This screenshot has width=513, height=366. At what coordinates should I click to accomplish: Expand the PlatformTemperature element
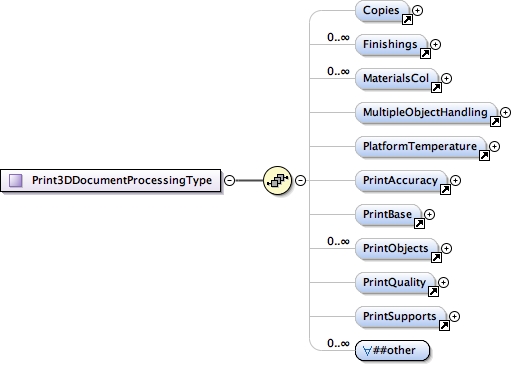[x=495, y=146]
